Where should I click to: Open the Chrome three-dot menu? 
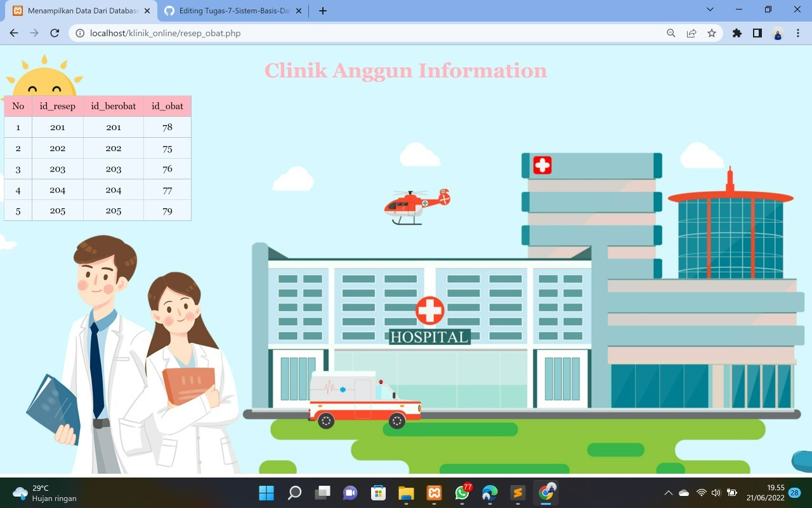pyautogui.click(x=797, y=33)
